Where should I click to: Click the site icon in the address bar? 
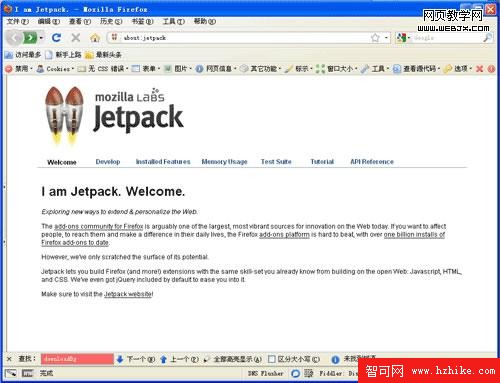(114, 37)
